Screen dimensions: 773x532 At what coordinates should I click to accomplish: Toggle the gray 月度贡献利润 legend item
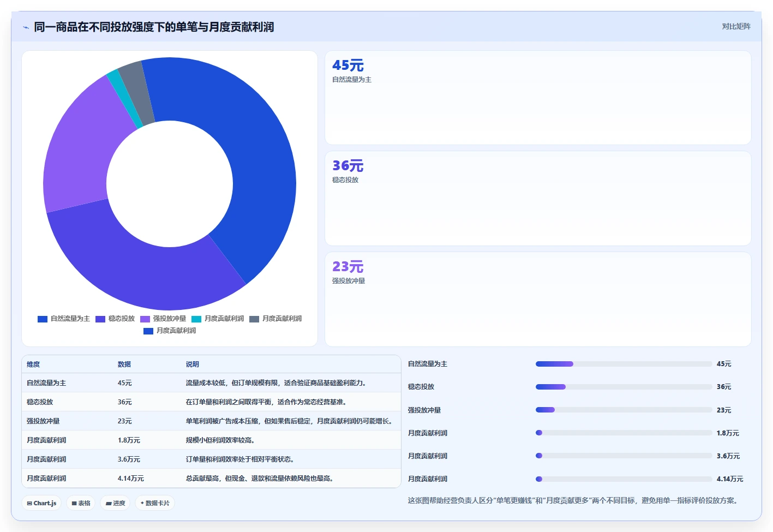(x=275, y=319)
